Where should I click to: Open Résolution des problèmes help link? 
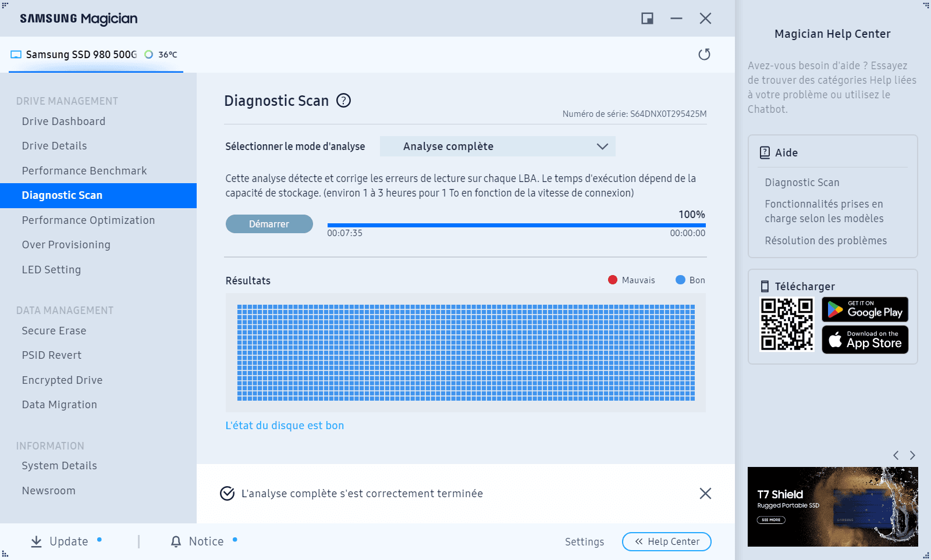826,241
